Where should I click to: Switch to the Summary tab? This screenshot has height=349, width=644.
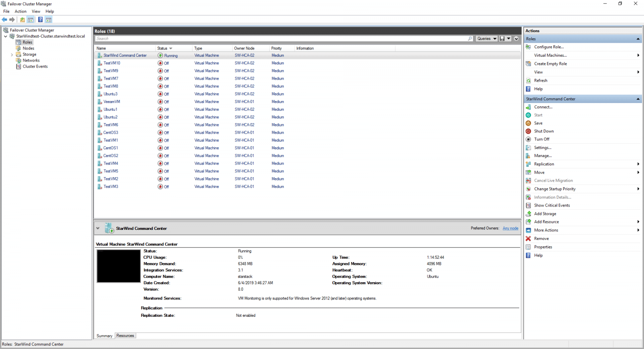point(104,336)
